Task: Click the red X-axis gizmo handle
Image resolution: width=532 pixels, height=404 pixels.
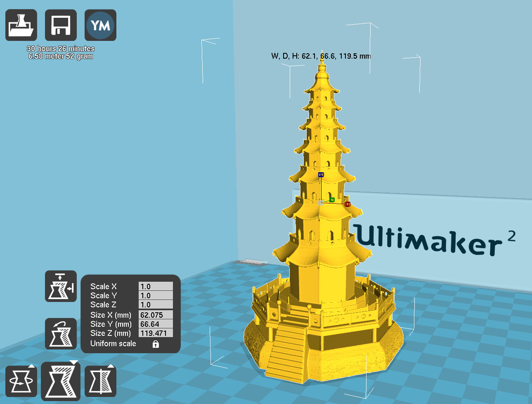Action: (347, 203)
